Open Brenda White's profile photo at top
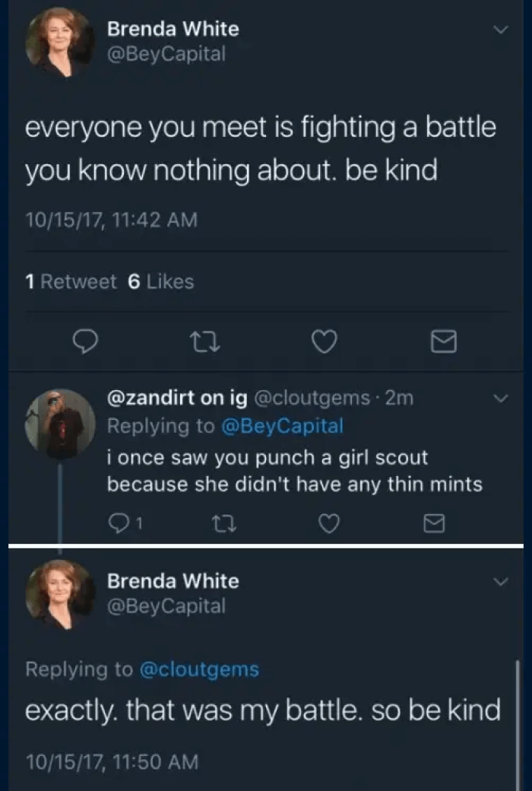This screenshot has width=532, height=791. click(59, 42)
